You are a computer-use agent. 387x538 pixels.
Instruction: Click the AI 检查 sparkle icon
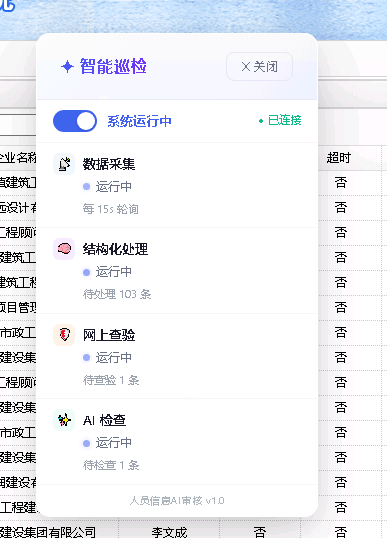coord(64,420)
